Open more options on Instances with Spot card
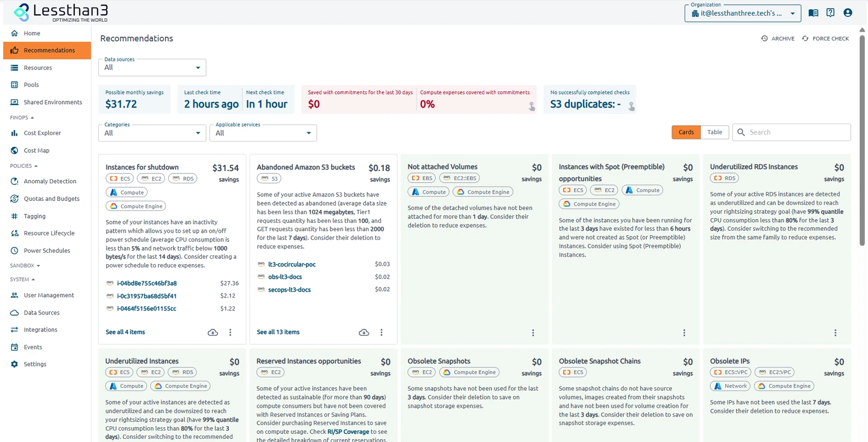 coord(684,333)
